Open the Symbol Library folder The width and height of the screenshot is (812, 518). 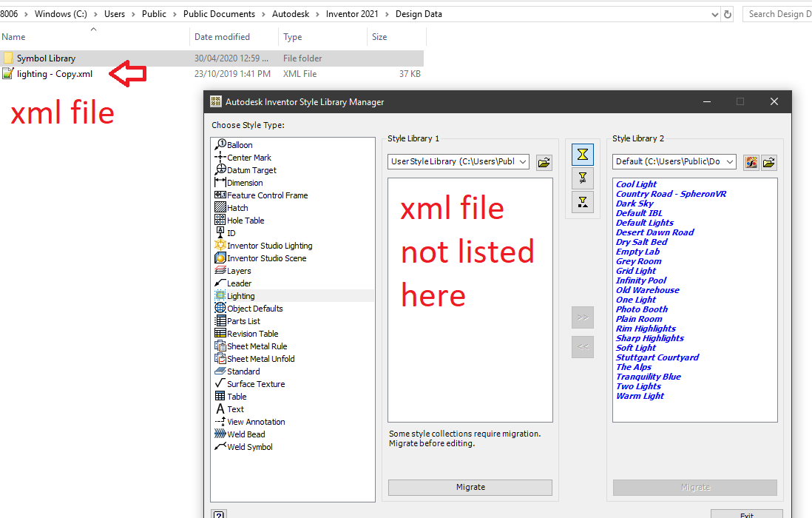click(x=46, y=58)
